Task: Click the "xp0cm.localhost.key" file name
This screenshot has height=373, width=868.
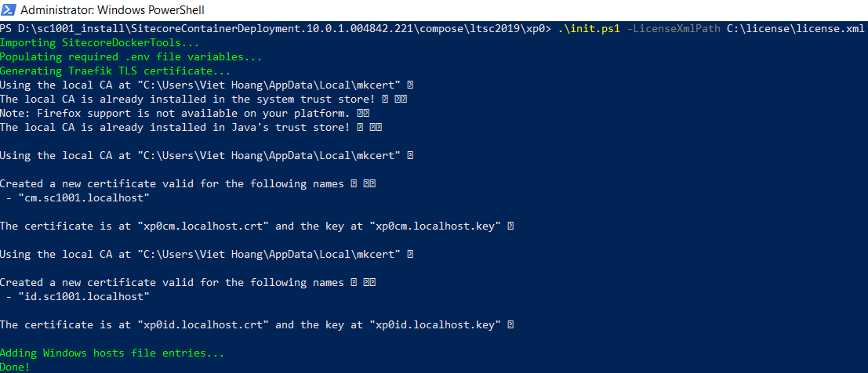Action: pyautogui.click(x=435, y=226)
